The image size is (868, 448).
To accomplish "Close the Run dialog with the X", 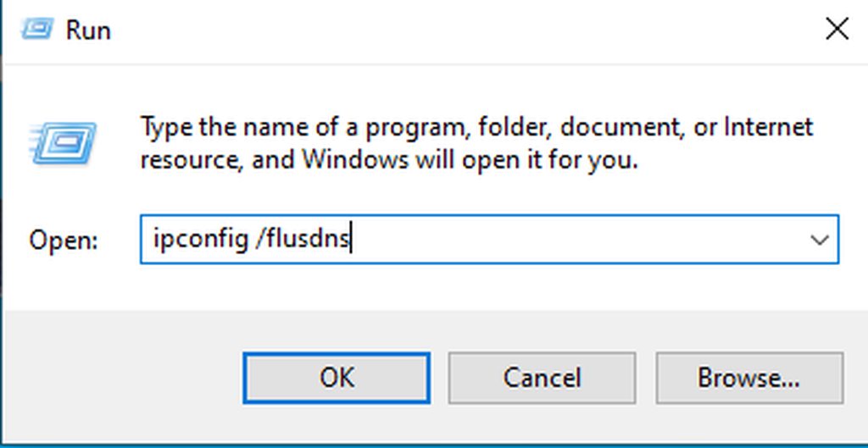I will click(837, 29).
